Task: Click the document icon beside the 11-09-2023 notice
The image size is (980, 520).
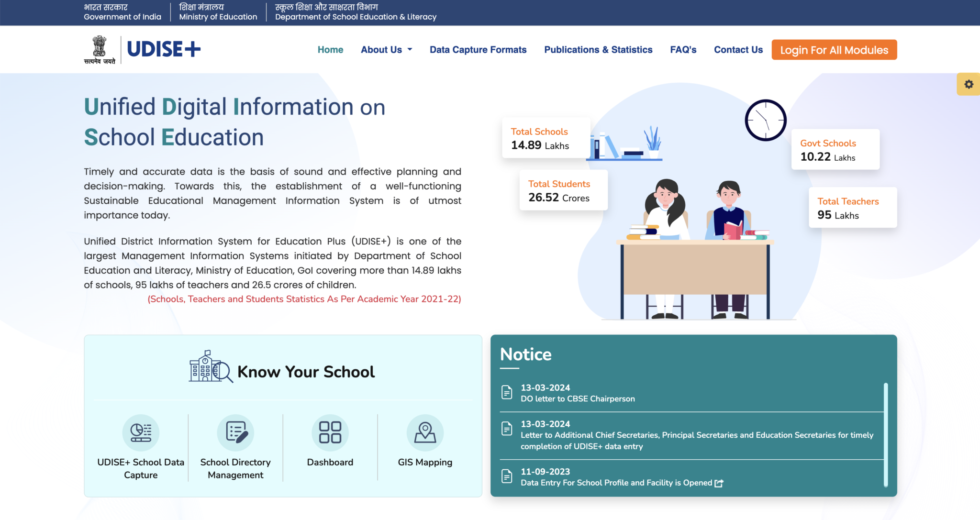Action: [x=507, y=476]
